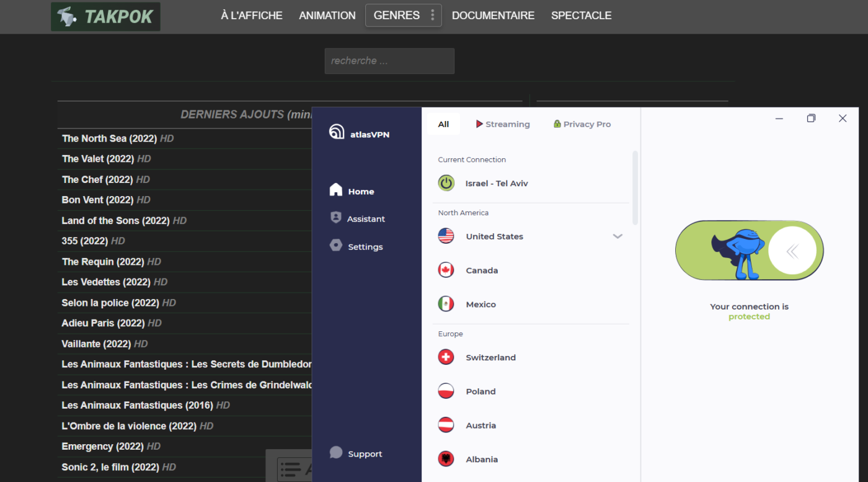Open the À L'AFFICHE menu item
This screenshot has width=868, height=482.
[252, 16]
